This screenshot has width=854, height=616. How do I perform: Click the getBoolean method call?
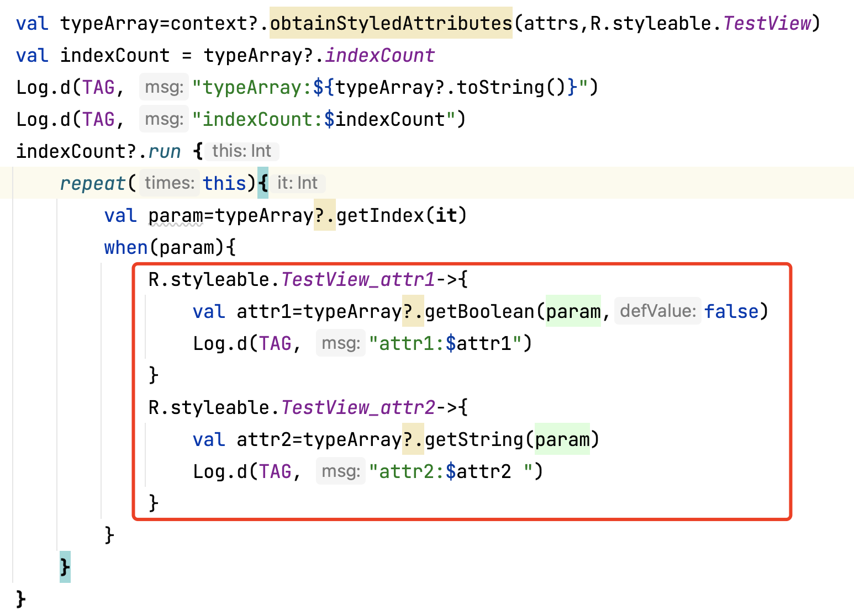click(479, 311)
